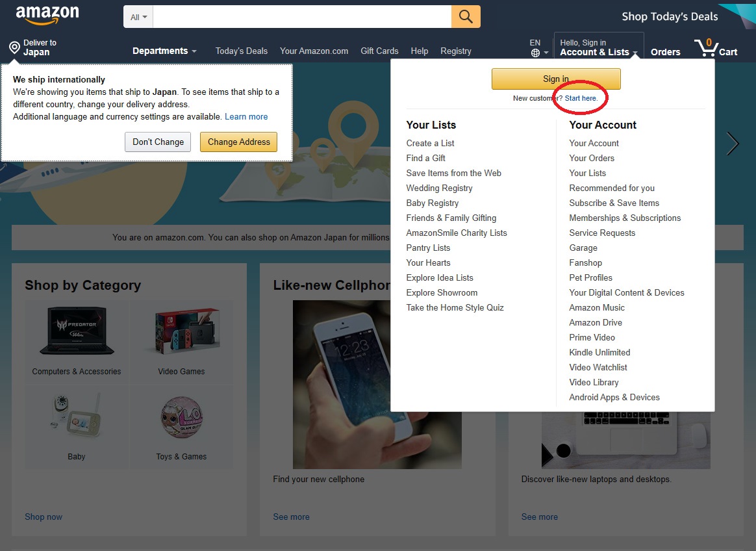Open Your Digital Content & Devices

626,293
